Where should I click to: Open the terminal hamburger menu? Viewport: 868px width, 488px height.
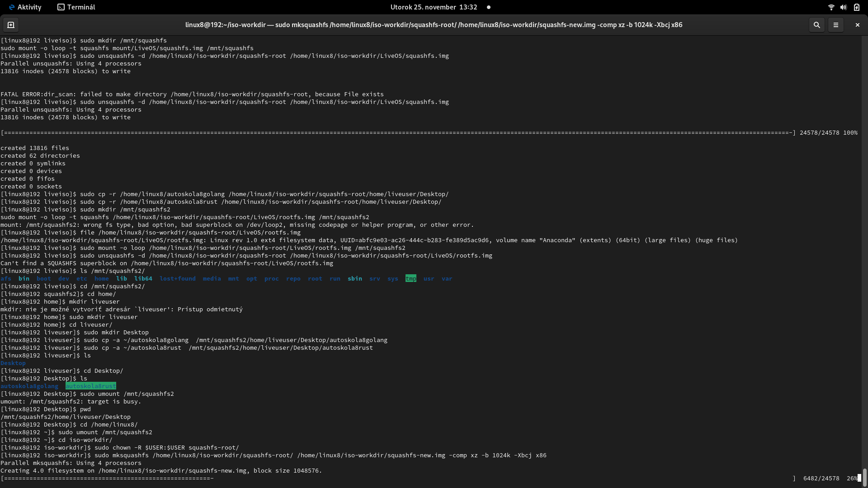835,25
